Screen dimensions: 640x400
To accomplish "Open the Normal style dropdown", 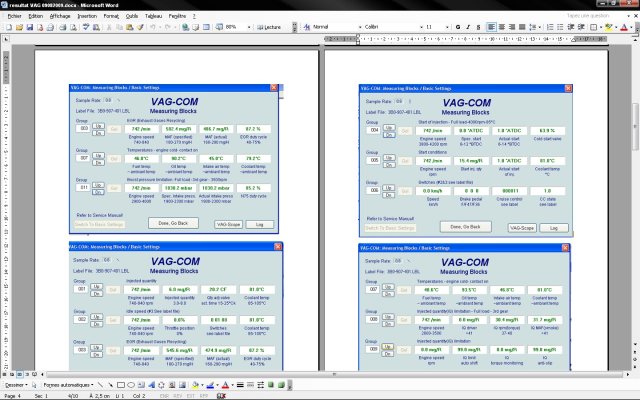I will point(360,27).
